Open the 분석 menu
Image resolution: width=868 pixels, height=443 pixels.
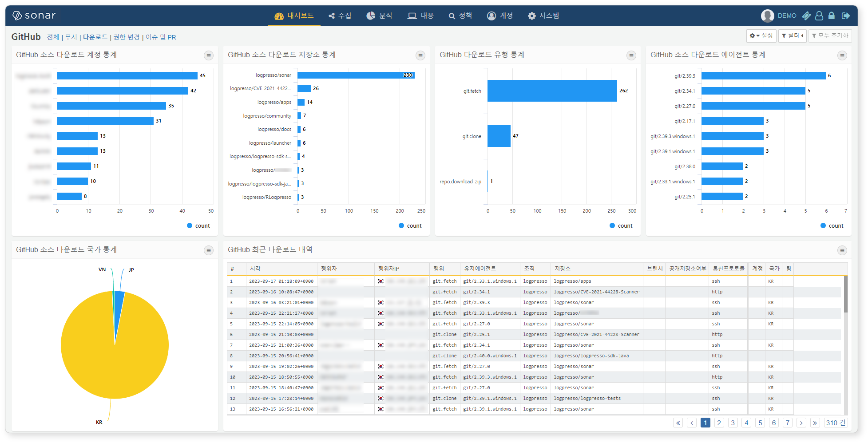(380, 16)
